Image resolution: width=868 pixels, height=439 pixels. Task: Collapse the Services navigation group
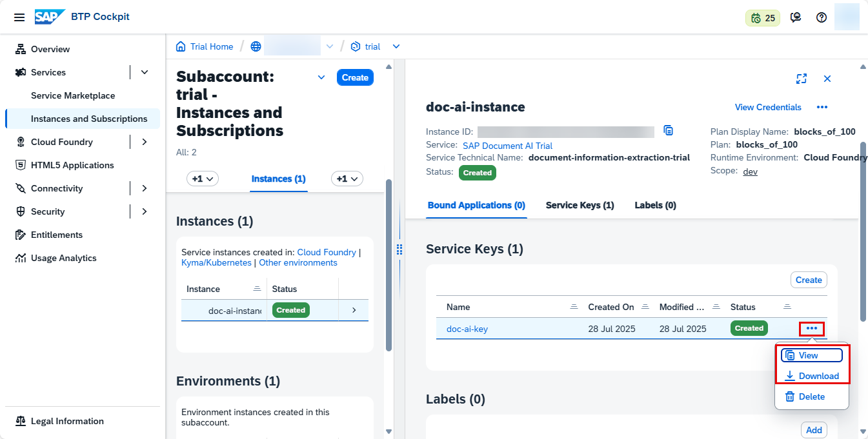(145, 72)
